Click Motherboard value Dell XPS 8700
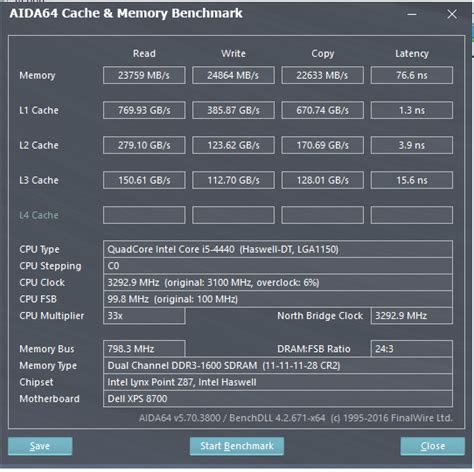The image size is (474, 472). [x=278, y=399]
